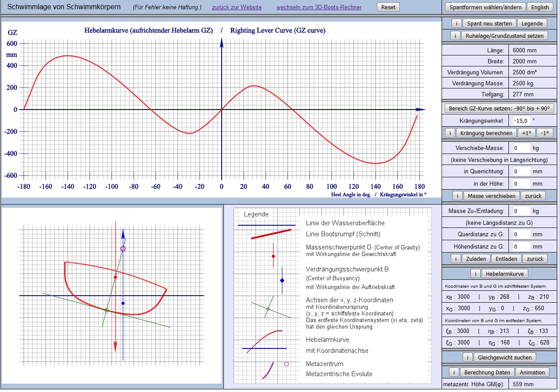Open info beside Gleichgewicht suchen
Image resolution: width=559 pixels, height=392 pixels.
point(467,357)
